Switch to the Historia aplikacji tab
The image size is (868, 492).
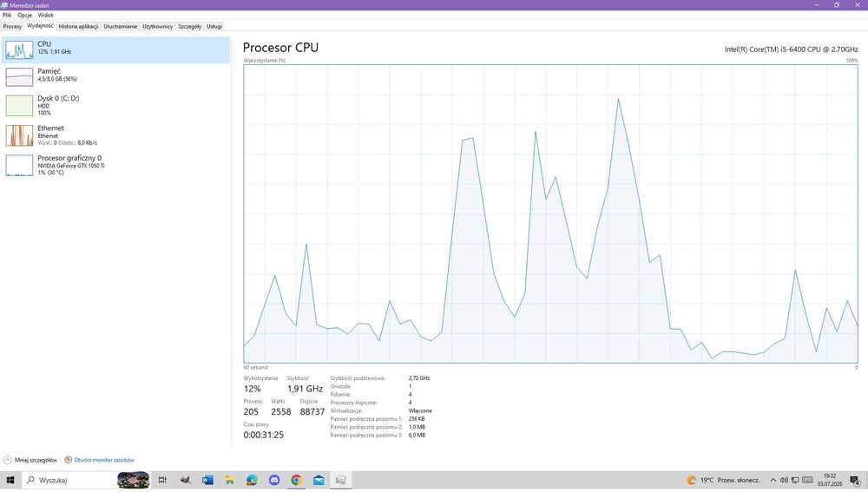[79, 26]
